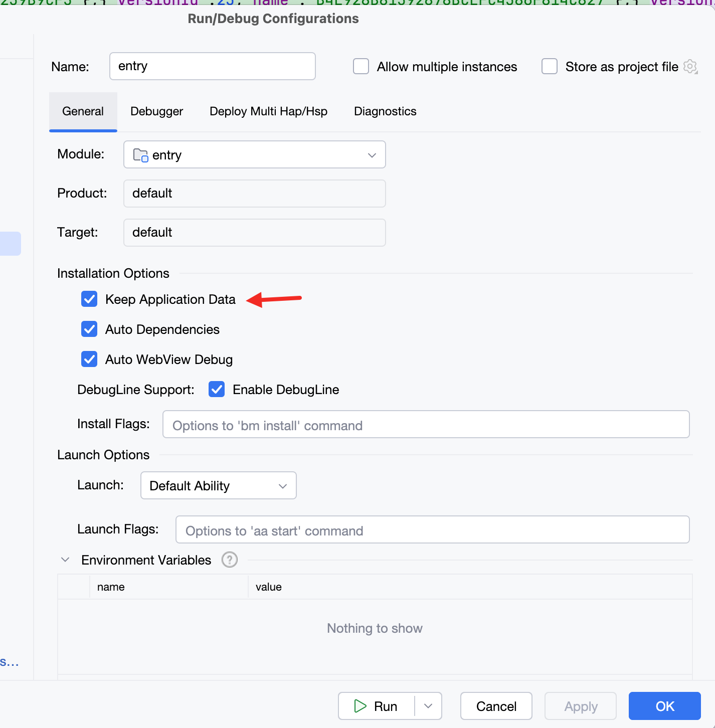Enable Allow multiple instances
The width and height of the screenshot is (715, 728).
coord(361,67)
